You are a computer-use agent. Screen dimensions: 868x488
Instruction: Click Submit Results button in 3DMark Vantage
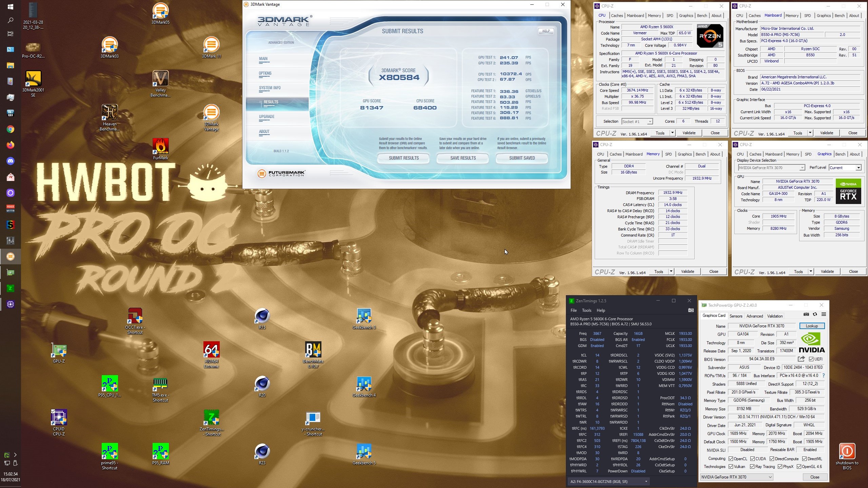click(403, 158)
